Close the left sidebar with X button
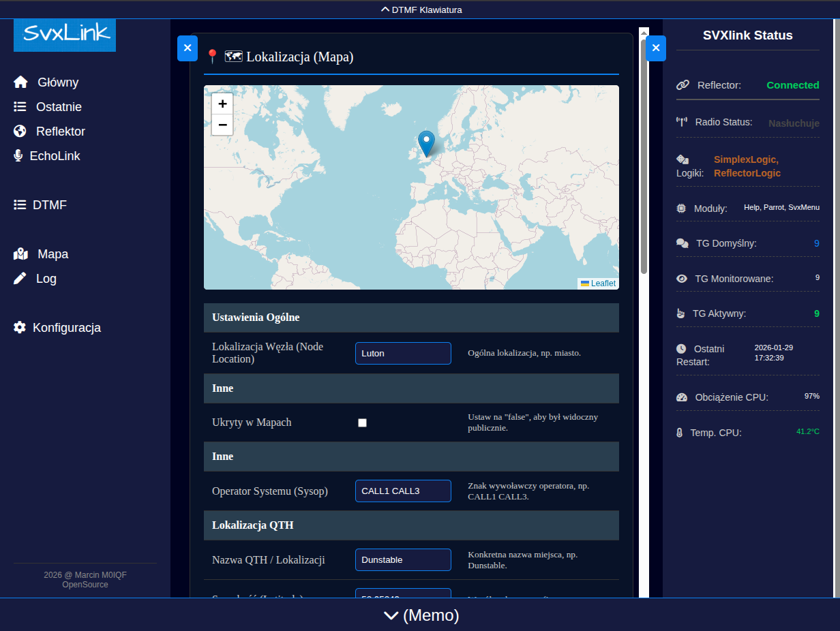Viewport: 840px width, 631px height. 187,48
